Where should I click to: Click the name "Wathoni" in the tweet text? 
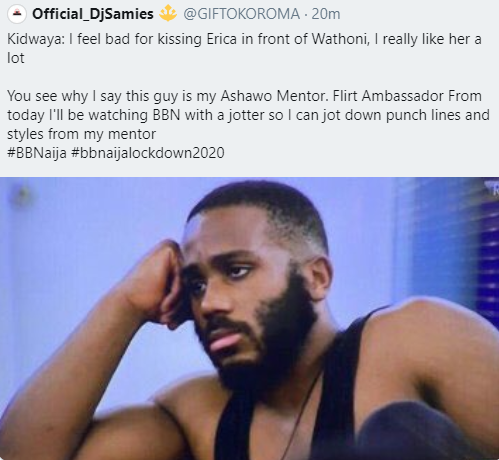[x=341, y=39]
